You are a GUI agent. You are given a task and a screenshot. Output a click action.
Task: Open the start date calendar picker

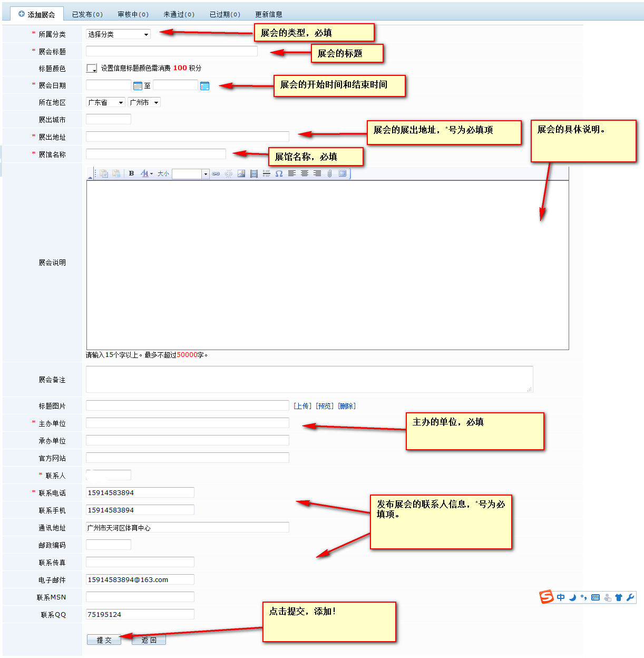[x=138, y=85]
